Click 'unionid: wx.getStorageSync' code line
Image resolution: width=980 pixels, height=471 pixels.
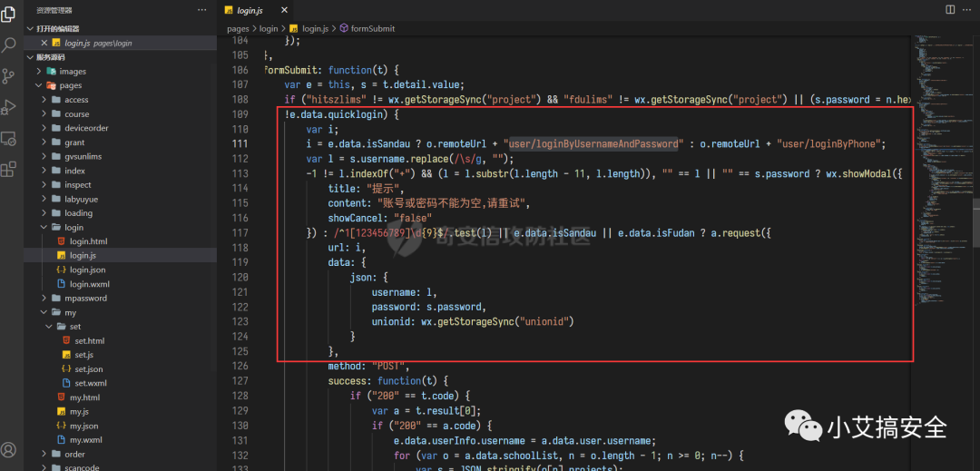coord(473,321)
